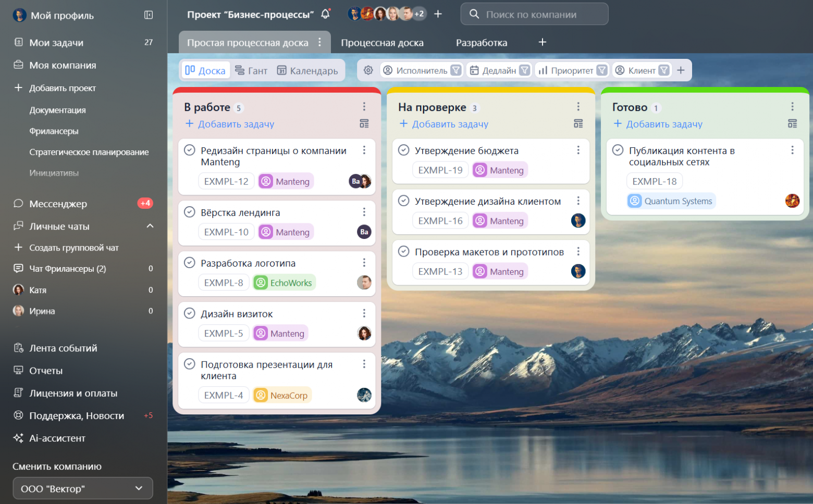Click card layout icon in 'Готово' column
This screenshot has height=504, width=813.
[792, 124]
